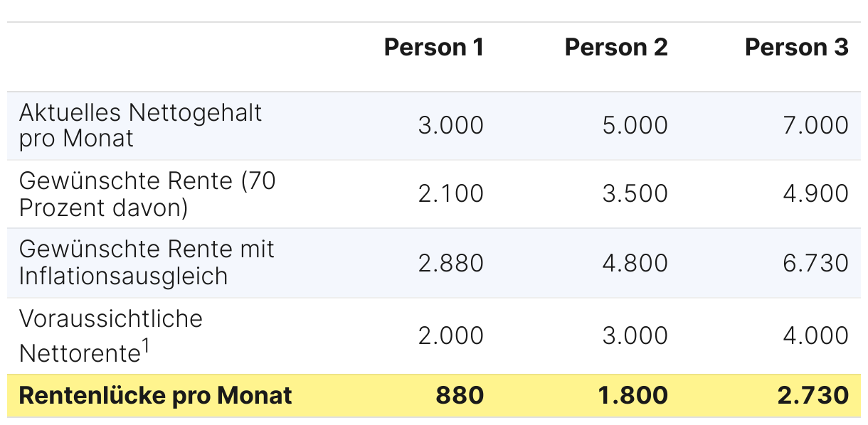Click the 4.900 desired pension cell
The image size is (868, 425).
(x=815, y=194)
